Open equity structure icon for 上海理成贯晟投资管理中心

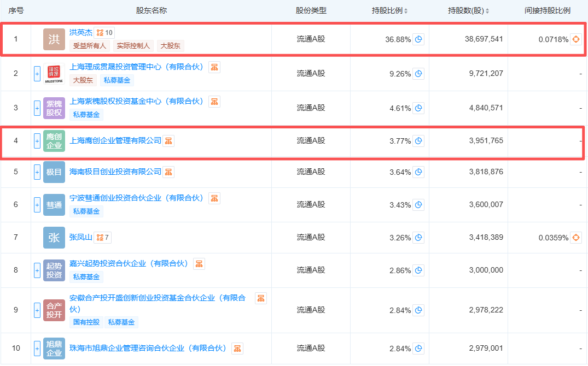coord(214,67)
